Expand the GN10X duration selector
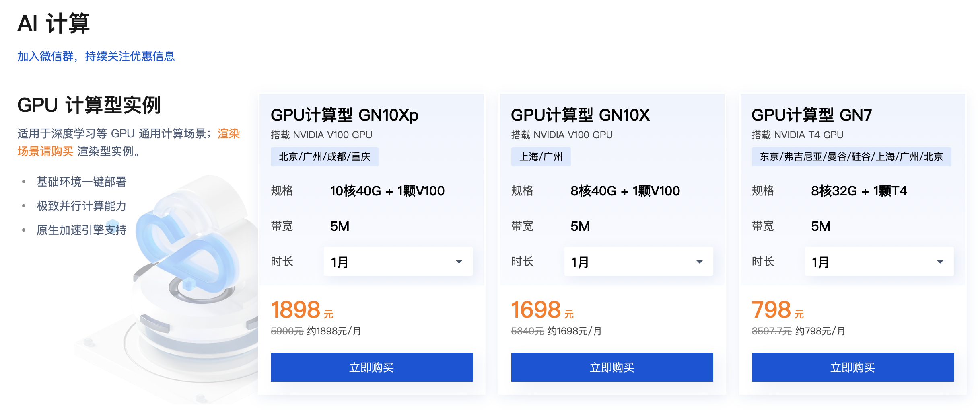The width and height of the screenshot is (980, 410). [638, 262]
